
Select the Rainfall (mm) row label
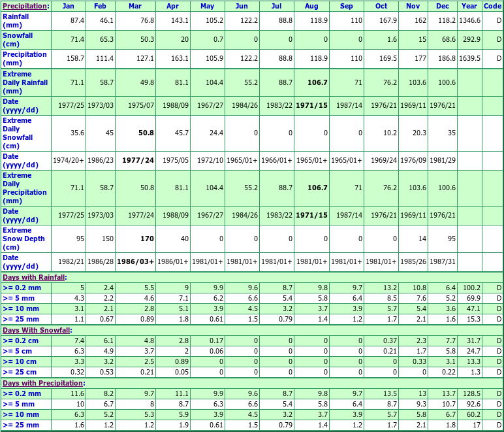tap(16, 20)
